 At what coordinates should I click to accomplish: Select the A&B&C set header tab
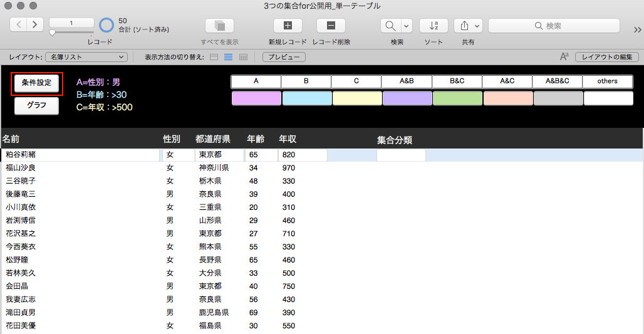pyautogui.click(x=558, y=81)
